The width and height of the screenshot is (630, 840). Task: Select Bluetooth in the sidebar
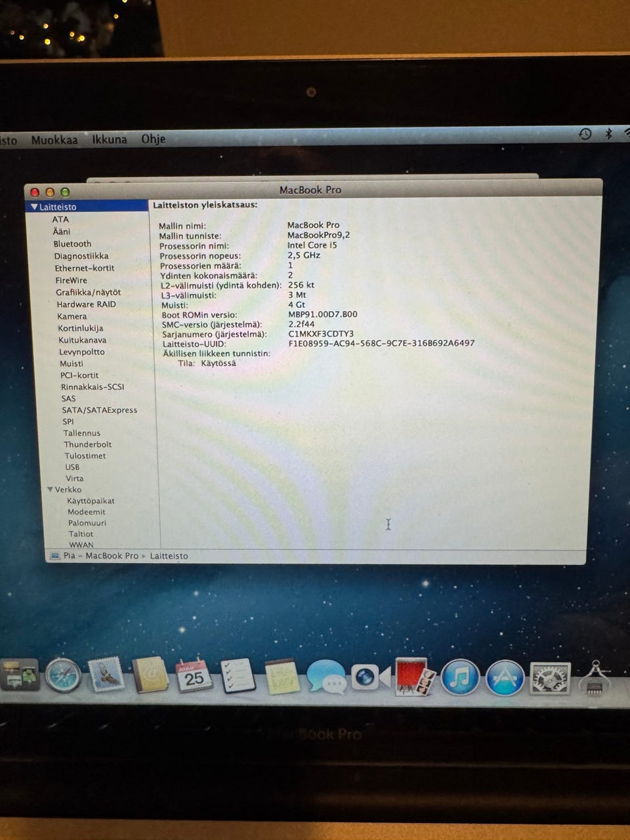coord(72,244)
